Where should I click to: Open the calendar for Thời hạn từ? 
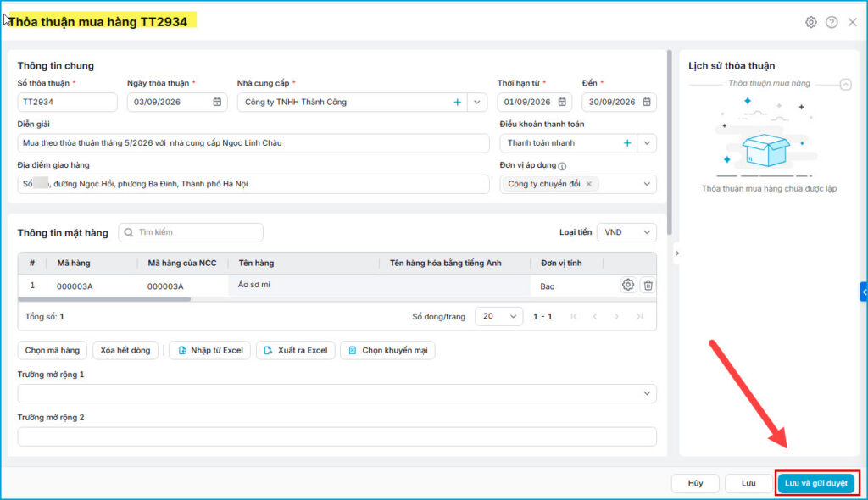[x=562, y=102]
